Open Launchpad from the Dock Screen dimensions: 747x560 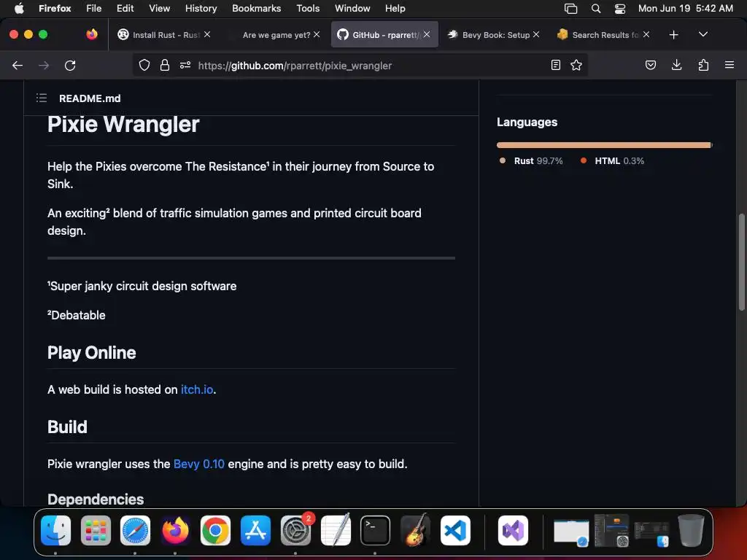[96, 530]
